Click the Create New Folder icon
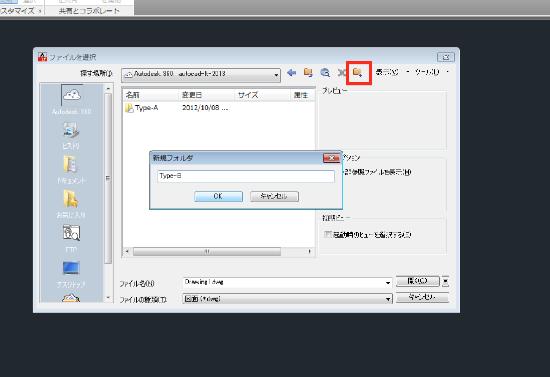The image size is (550, 377). pyautogui.click(x=358, y=73)
